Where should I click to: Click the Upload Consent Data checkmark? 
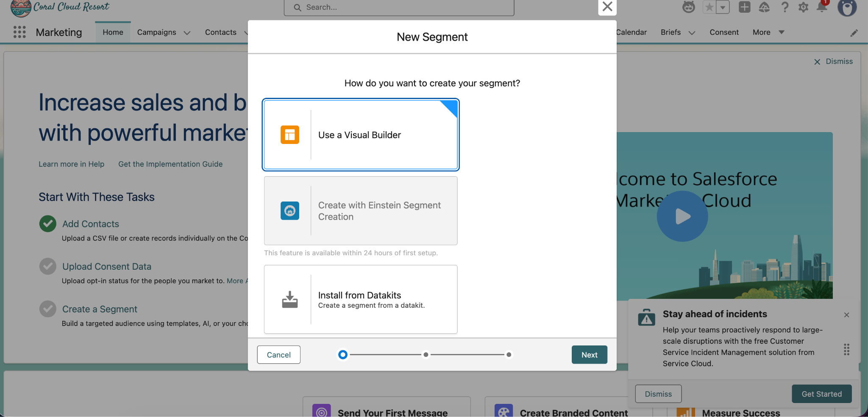tap(48, 266)
